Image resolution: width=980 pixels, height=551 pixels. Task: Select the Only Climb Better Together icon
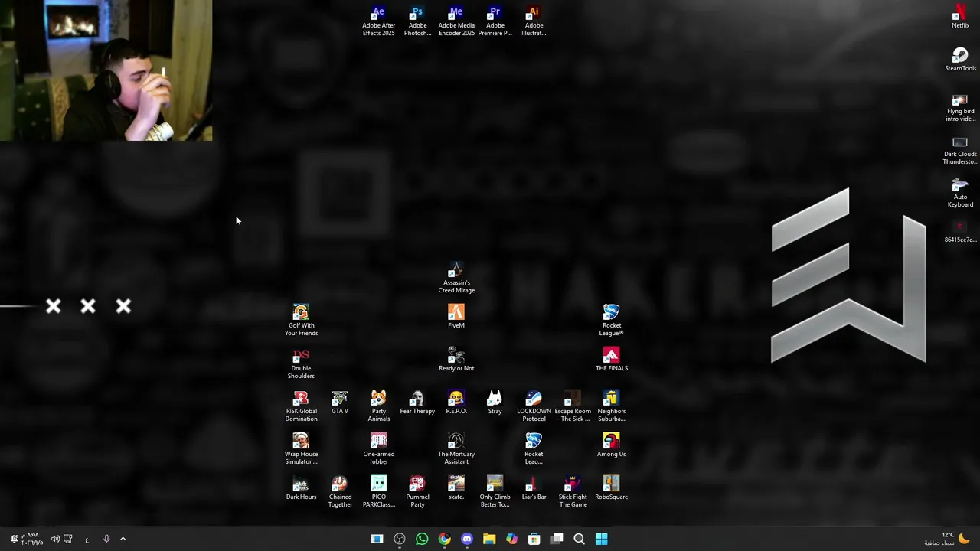click(495, 493)
